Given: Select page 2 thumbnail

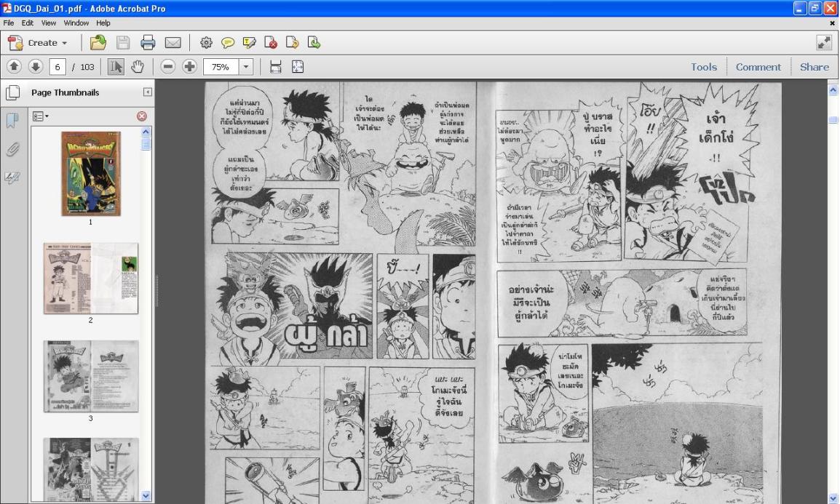Looking at the screenshot, I should (x=90, y=279).
